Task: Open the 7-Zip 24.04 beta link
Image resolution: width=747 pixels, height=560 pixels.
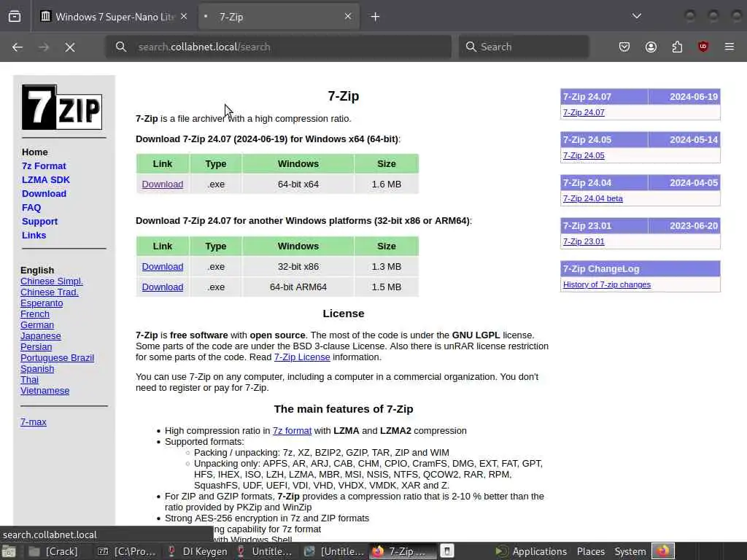Action: (592, 198)
